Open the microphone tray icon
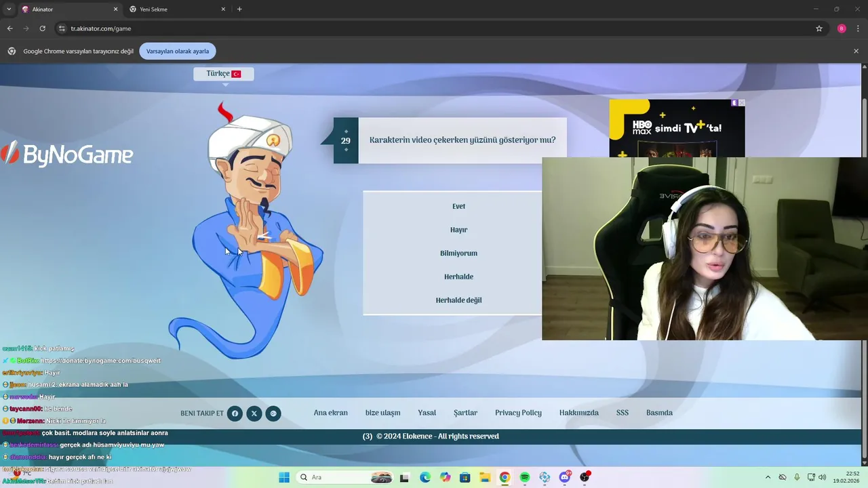 (797, 477)
